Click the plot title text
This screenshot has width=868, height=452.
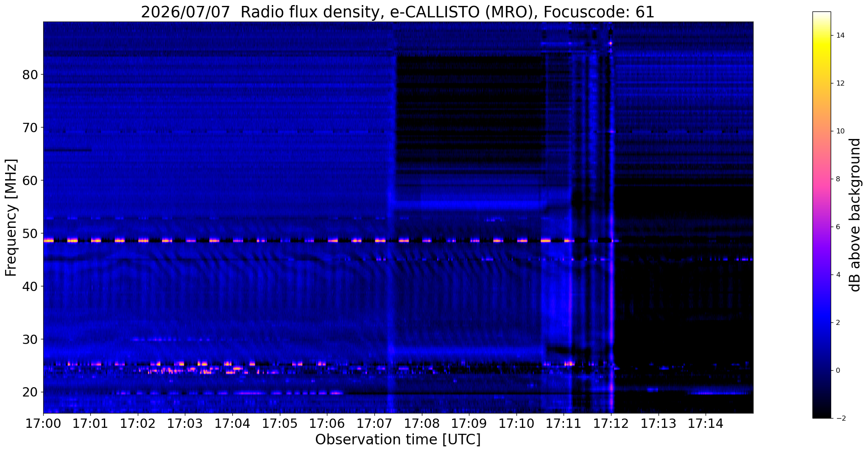pos(398,12)
